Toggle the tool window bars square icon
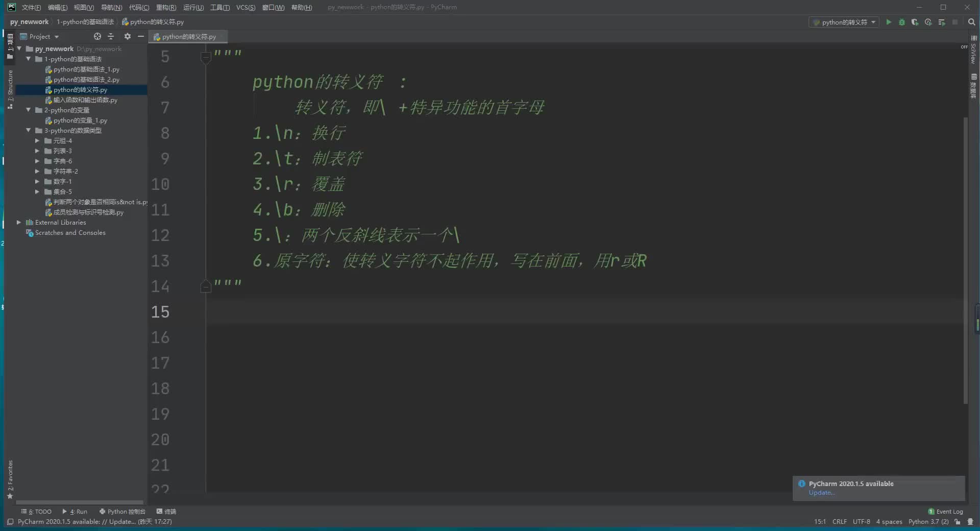 [10, 521]
